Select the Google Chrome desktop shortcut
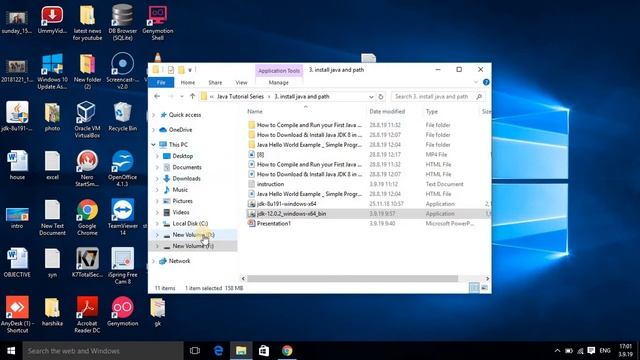Image resolution: width=640 pixels, height=360 pixels. click(x=87, y=218)
